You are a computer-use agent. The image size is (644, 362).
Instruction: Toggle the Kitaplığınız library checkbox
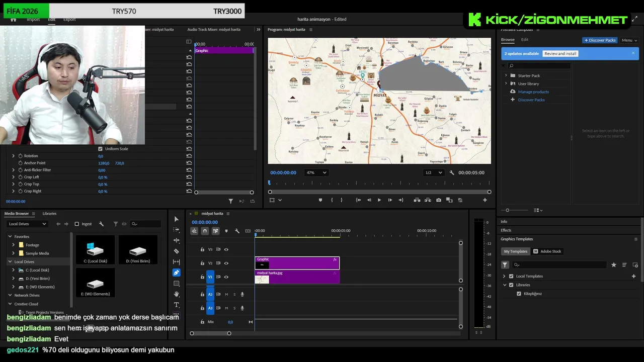[x=519, y=294]
